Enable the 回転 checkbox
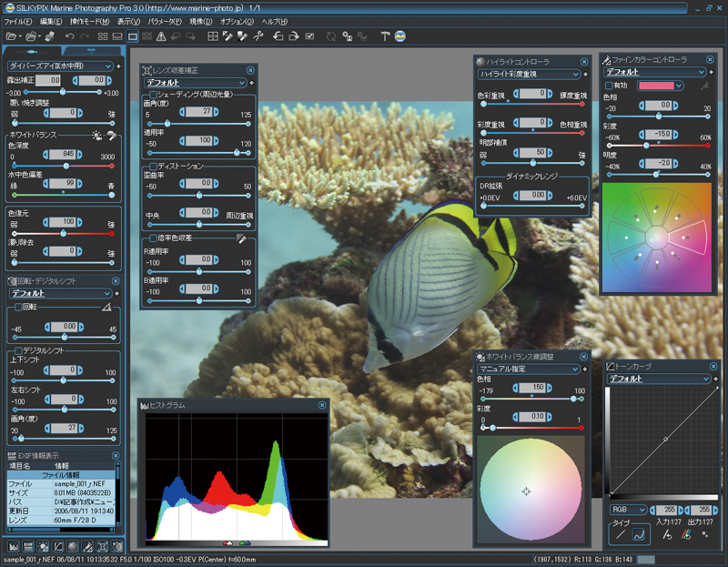 [18, 307]
